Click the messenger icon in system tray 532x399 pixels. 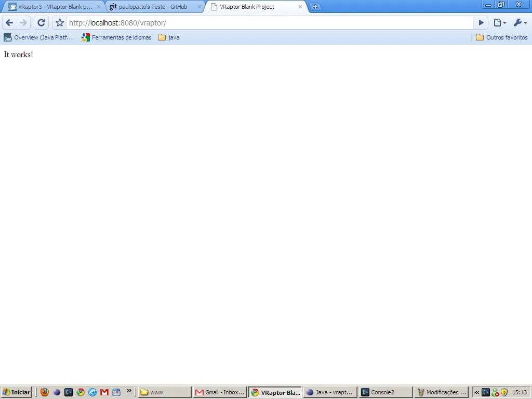pyautogui.click(x=495, y=393)
